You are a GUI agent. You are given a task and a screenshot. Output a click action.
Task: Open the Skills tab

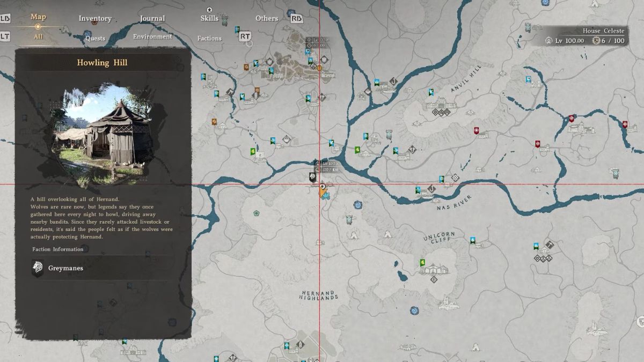click(209, 18)
